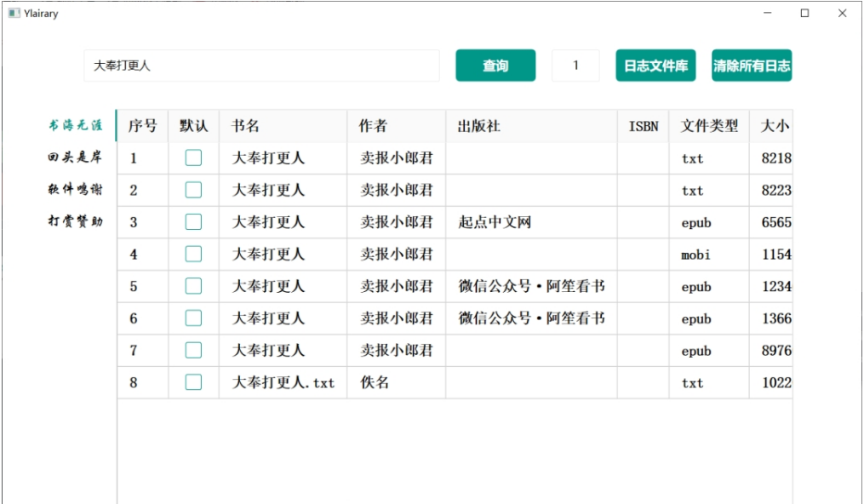Image resolution: width=864 pixels, height=504 pixels.
Task: Check the default checkbox on row 2
Action: point(194,190)
